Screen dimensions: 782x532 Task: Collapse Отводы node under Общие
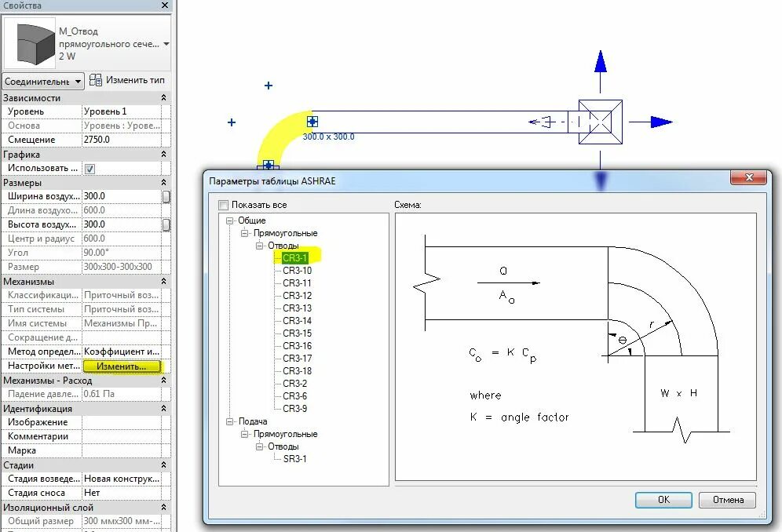259,246
